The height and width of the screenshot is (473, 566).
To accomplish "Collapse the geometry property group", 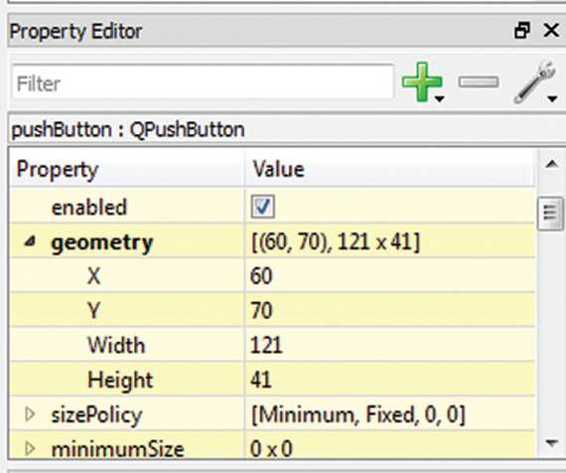I will tap(30, 241).
